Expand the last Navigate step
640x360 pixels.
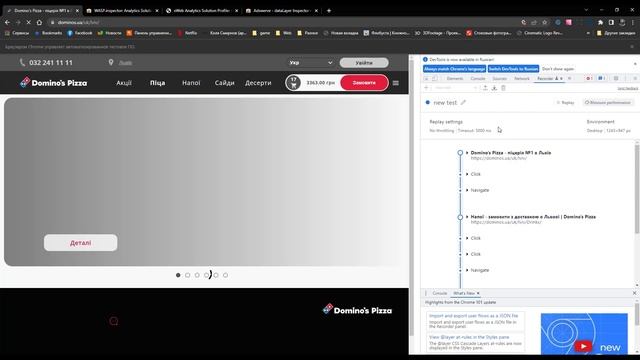(467, 270)
